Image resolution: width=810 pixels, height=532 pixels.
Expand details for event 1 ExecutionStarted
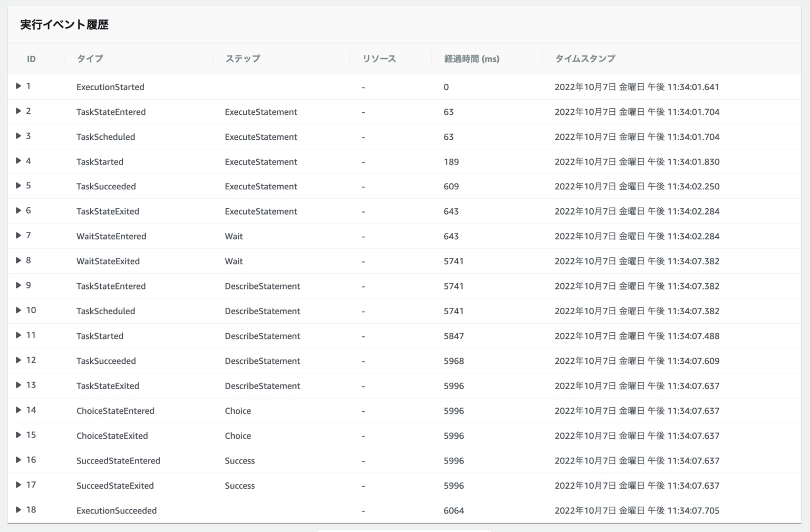click(x=18, y=86)
